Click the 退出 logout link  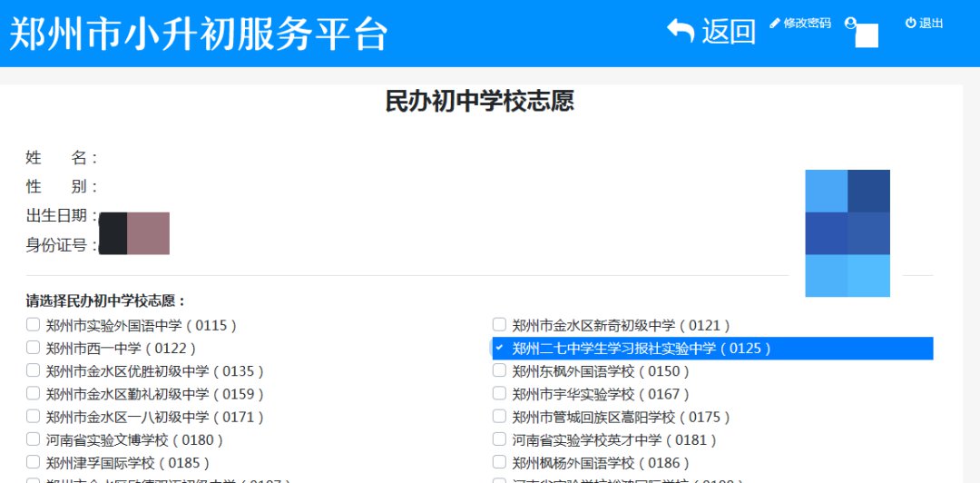(x=931, y=23)
